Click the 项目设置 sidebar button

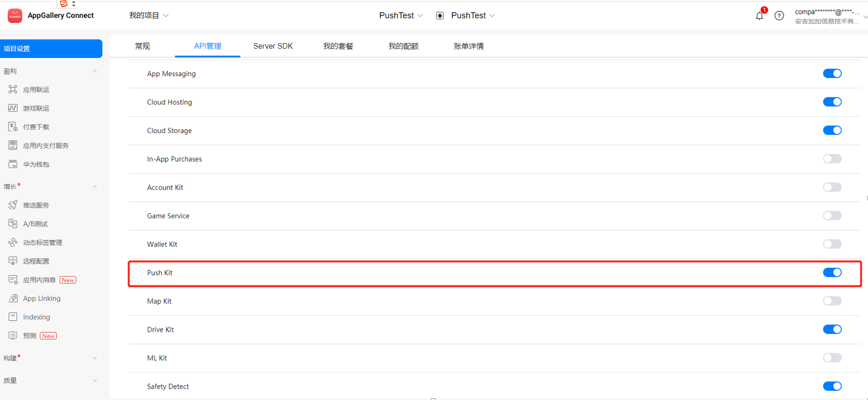click(50, 49)
